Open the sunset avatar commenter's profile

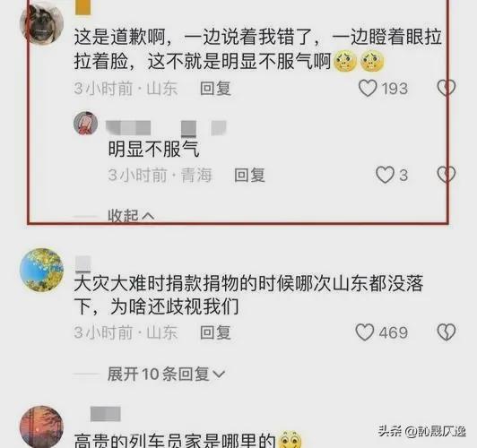[41, 427]
